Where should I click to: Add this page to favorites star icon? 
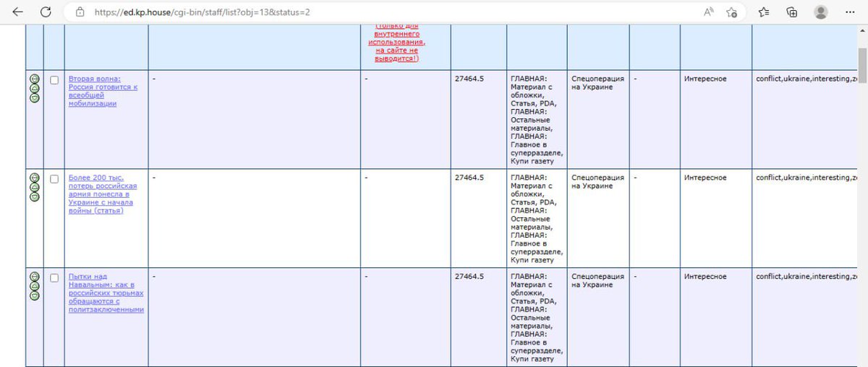(x=732, y=12)
